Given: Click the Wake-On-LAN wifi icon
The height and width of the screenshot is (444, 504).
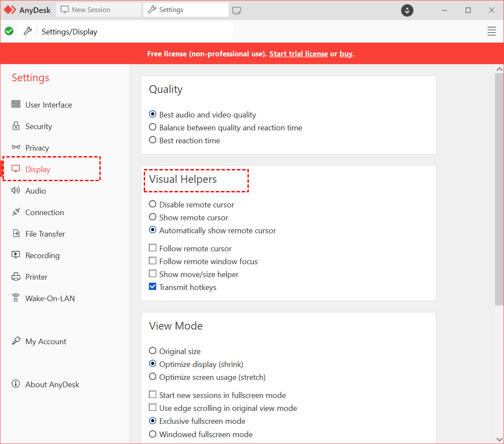Looking at the screenshot, I should coord(15,298).
